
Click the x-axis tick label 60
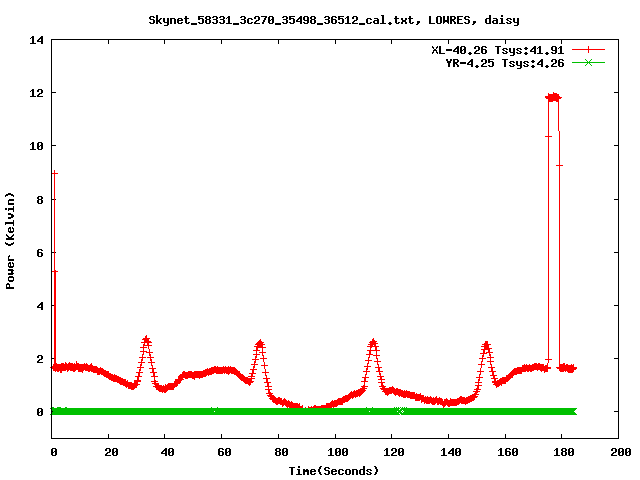[x=224, y=452]
